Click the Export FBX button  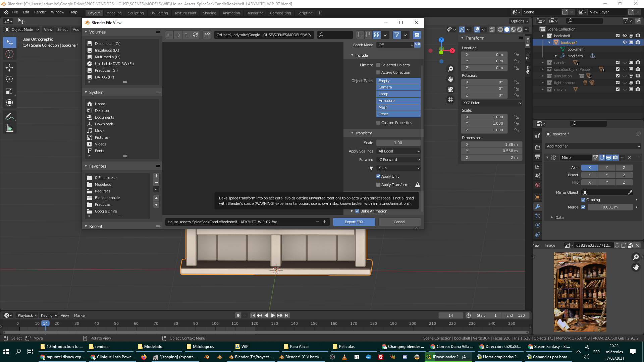click(x=354, y=222)
